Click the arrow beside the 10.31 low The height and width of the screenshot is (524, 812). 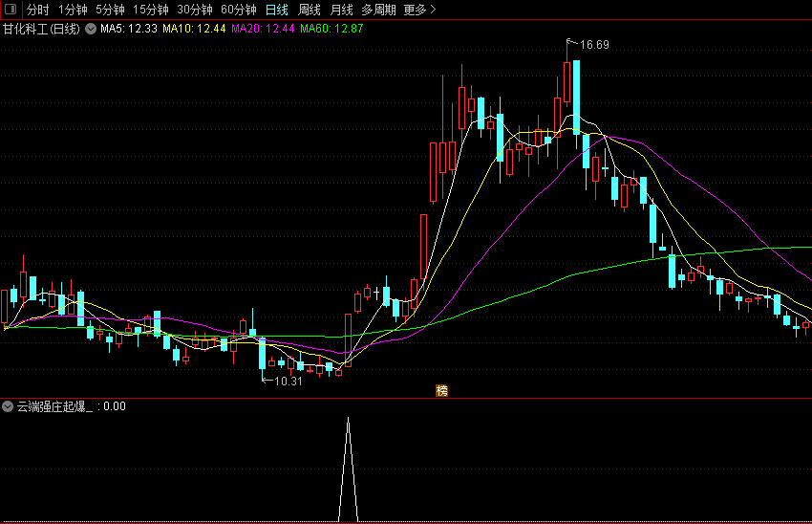[x=267, y=381]
